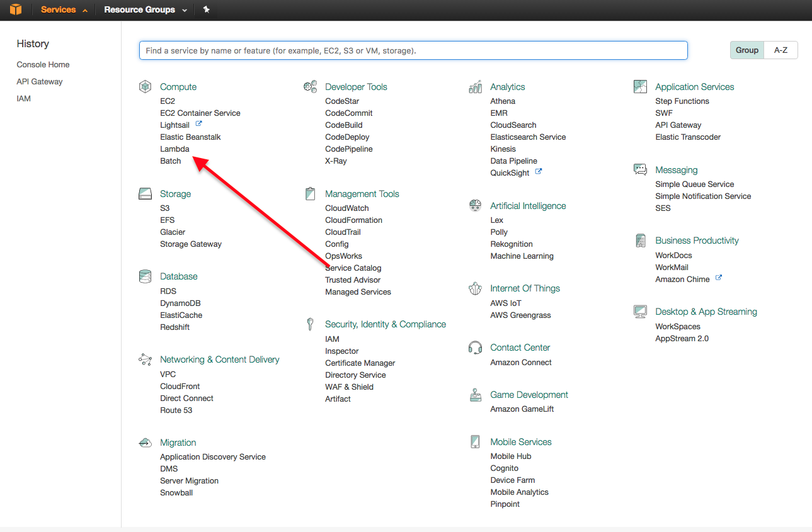Click the Mobile Services phone icon
The image size is (812, 532).
pos(476,442)
